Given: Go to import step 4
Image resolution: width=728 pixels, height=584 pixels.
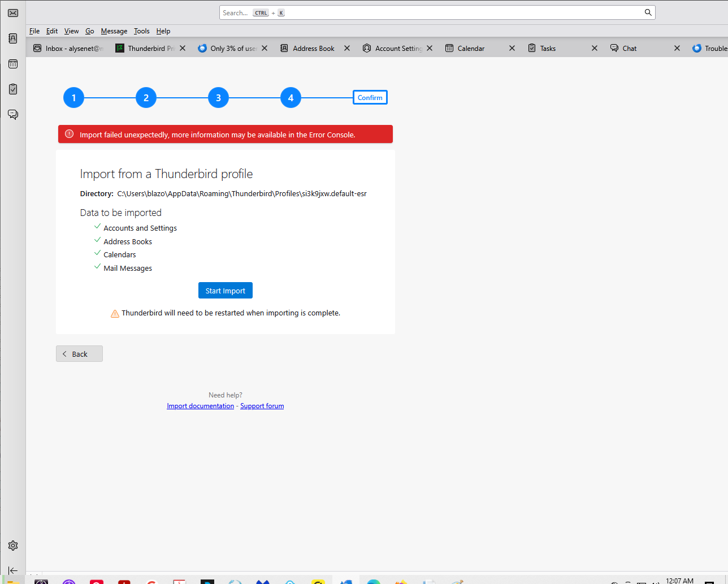Looking at the screenshot, I should point(291,98).
